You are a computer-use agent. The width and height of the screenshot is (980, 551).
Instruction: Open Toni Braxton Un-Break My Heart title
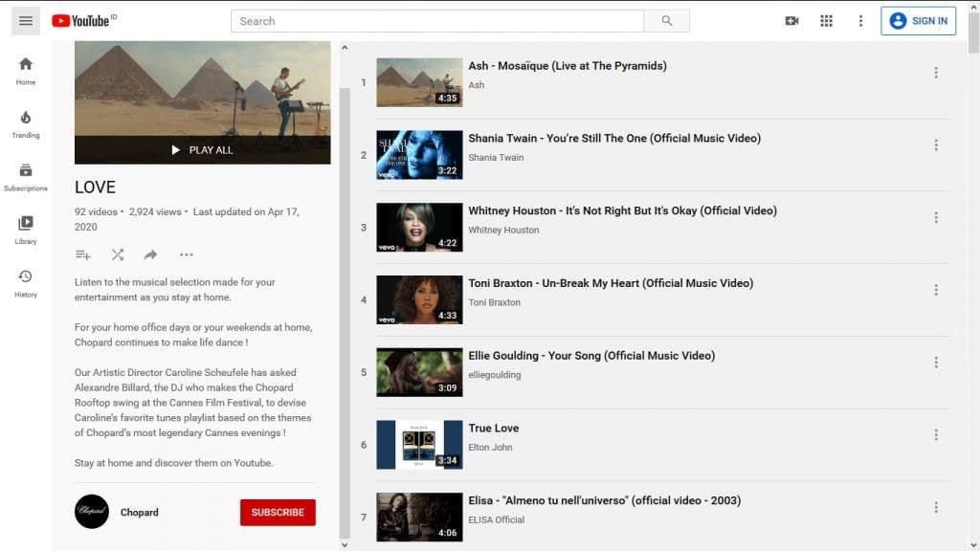(x=611, y=283)
